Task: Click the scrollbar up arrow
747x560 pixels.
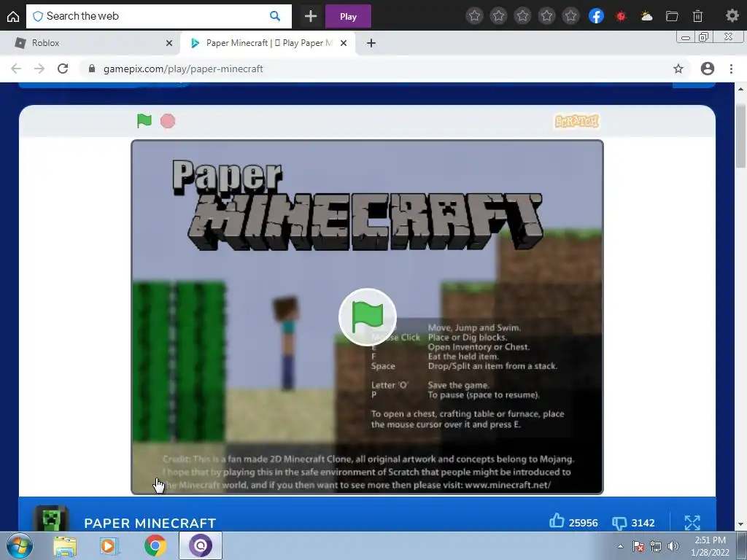Action: pyautogui.click(x=740, y=88)
